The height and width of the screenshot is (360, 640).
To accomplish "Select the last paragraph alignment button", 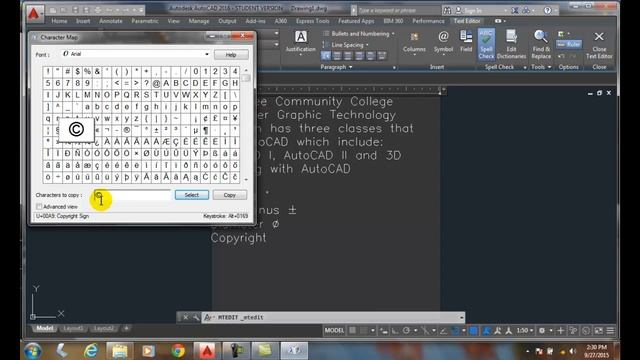I will point(382,56).
